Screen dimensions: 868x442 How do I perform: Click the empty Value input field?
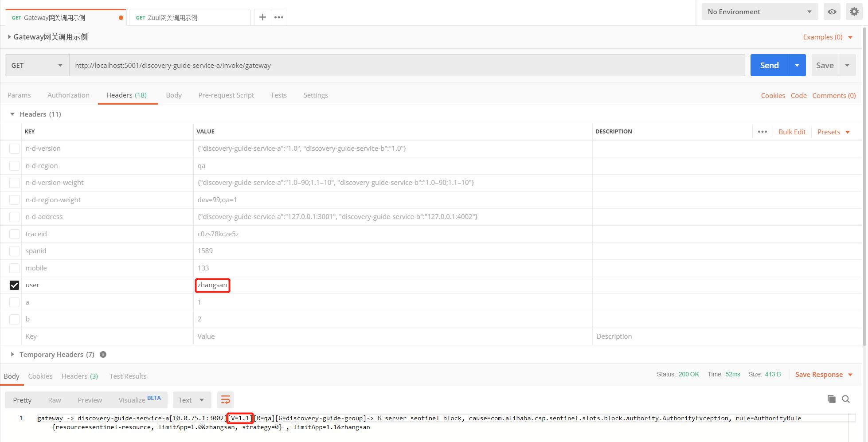click(x=393, y=336)
